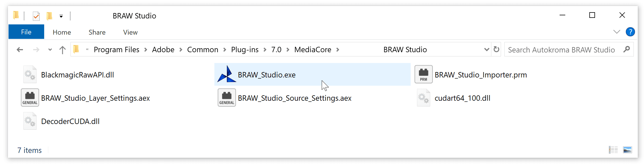Image resolution: width=644 pixels, height=164 pixels.
Task: Switch to Large icons view in the status bar
Action: [x=627, y=150]
